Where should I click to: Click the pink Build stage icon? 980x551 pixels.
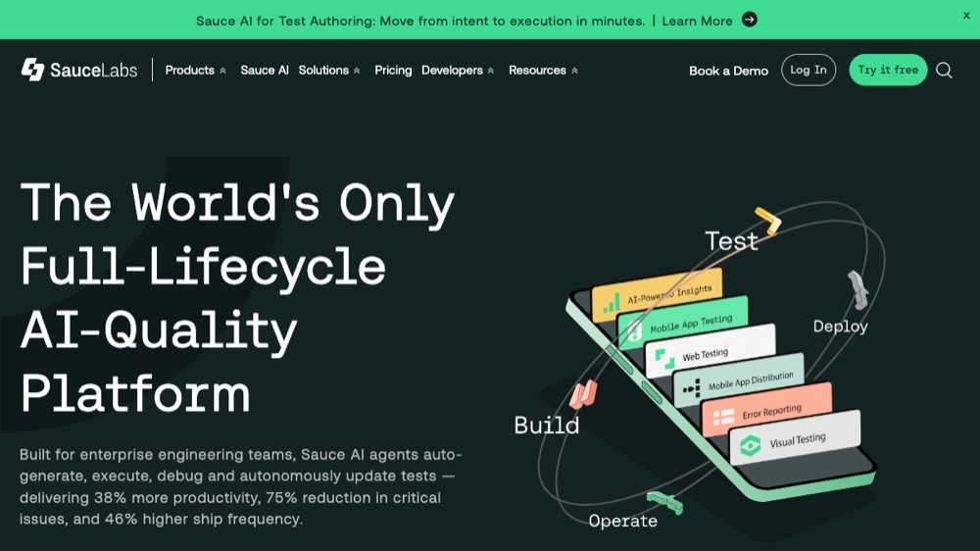point(583,394)
